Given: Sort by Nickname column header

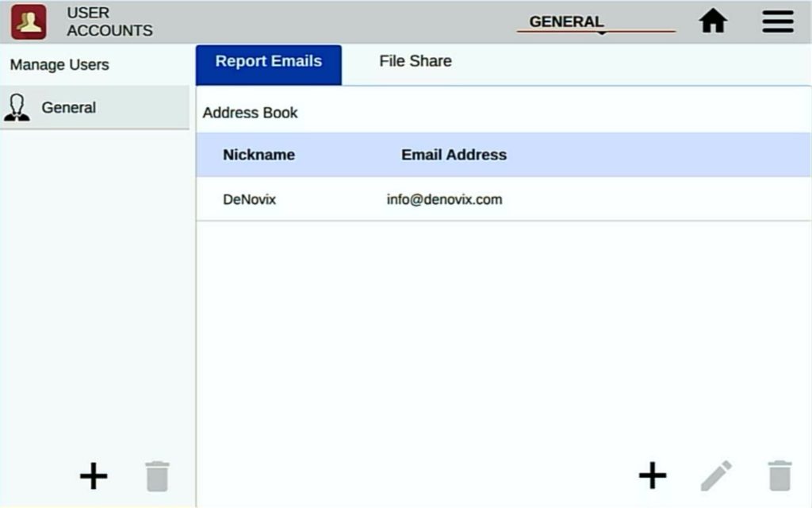Looking at the screenshot, I should (259, 155).
